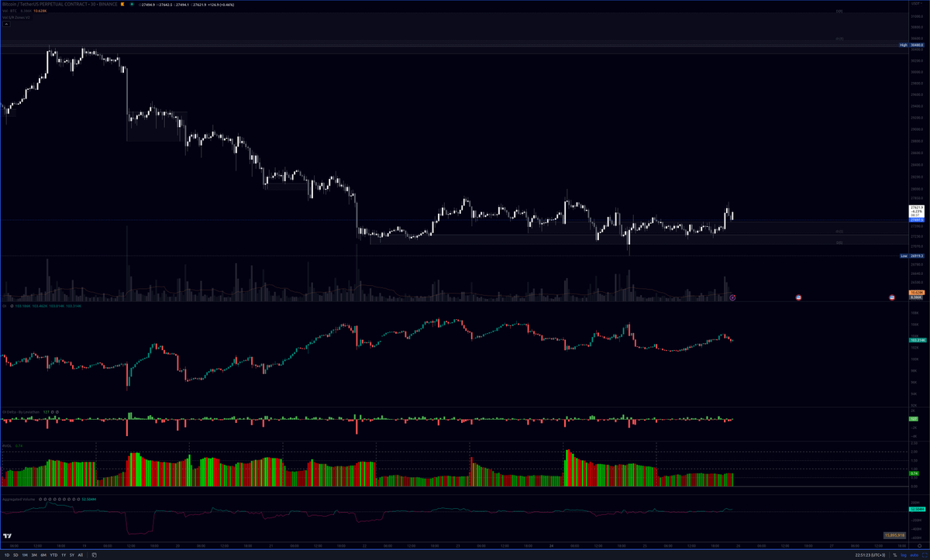Toggle logarithmic scale with the log control
The width and height of the screenshot is (930, 560).
(x=904, y=555)
